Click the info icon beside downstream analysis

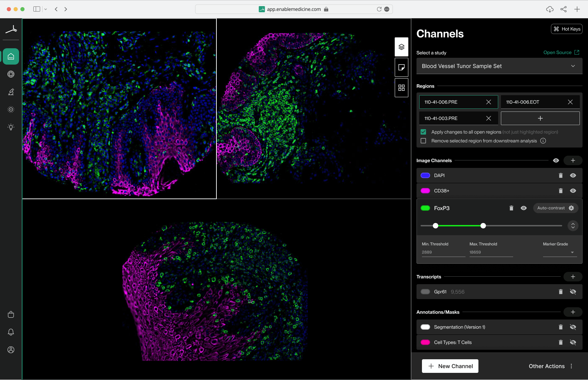(543, 141)
